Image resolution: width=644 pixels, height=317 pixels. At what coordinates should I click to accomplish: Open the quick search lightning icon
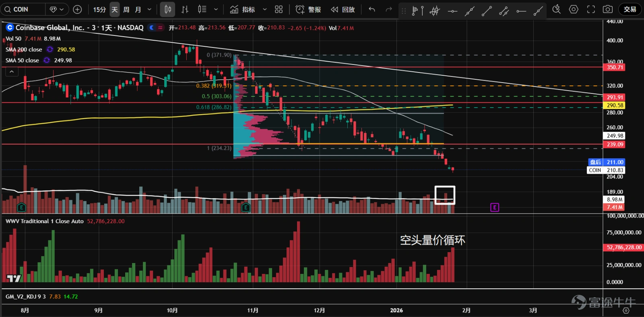coord(556,9)
